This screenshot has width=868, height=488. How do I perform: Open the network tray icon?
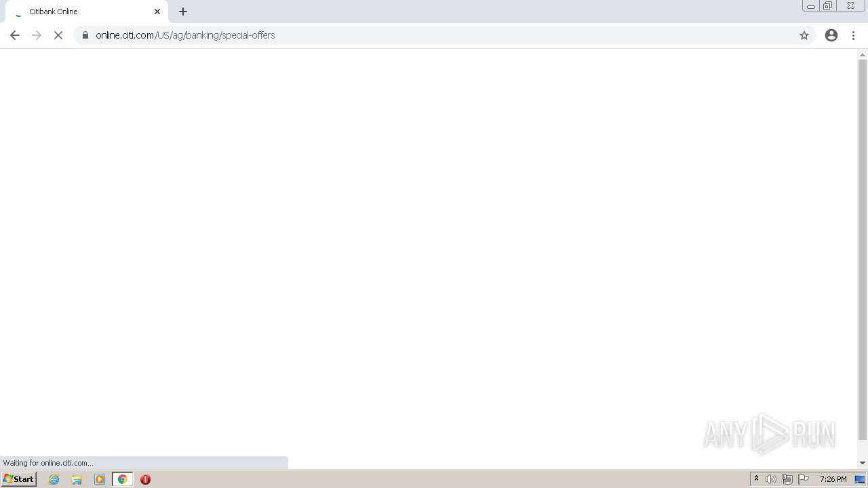click(787, 479)
